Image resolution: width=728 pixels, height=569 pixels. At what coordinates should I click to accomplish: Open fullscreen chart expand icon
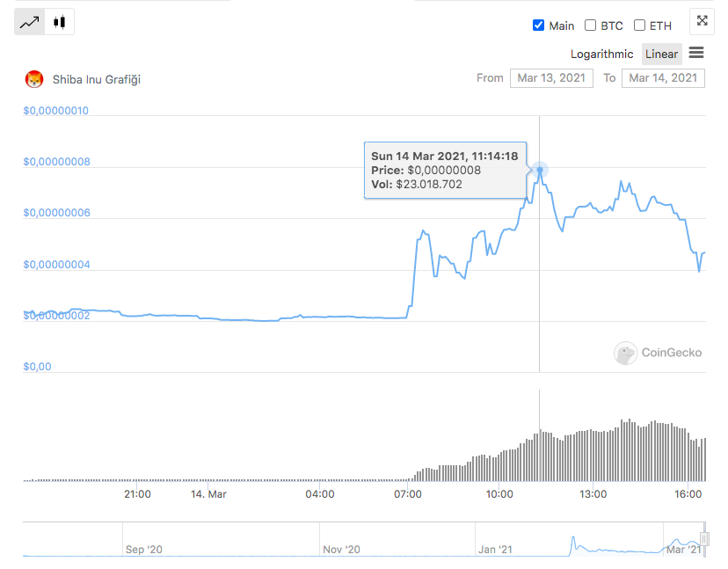click(x=702, y=21)
